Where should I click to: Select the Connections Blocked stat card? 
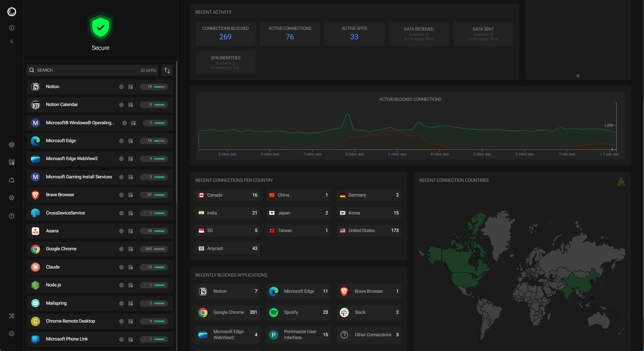coord(225,34)
